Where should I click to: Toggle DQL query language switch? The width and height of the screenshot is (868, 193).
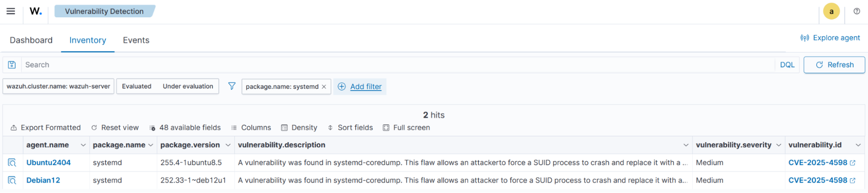[787, 65]
